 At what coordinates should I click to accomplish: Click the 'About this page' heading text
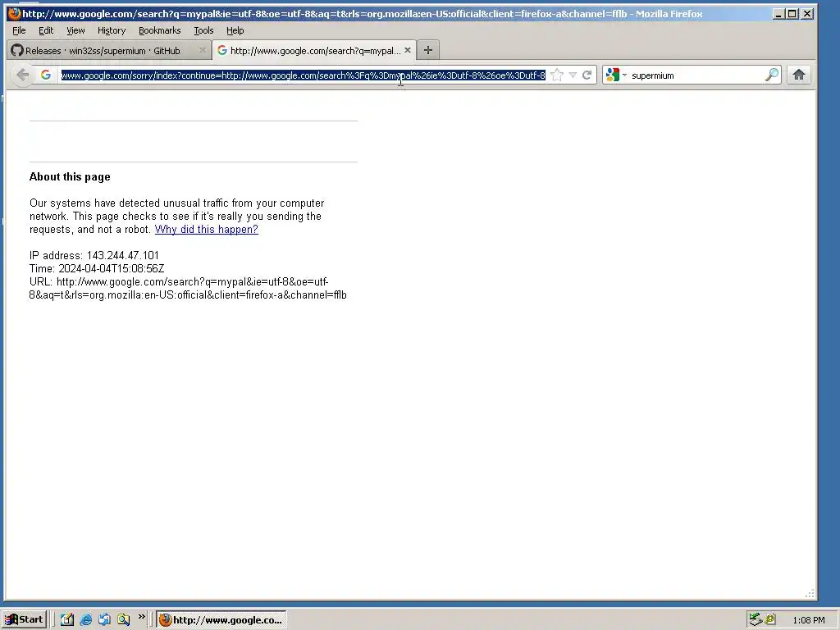[x=70, y=177]
